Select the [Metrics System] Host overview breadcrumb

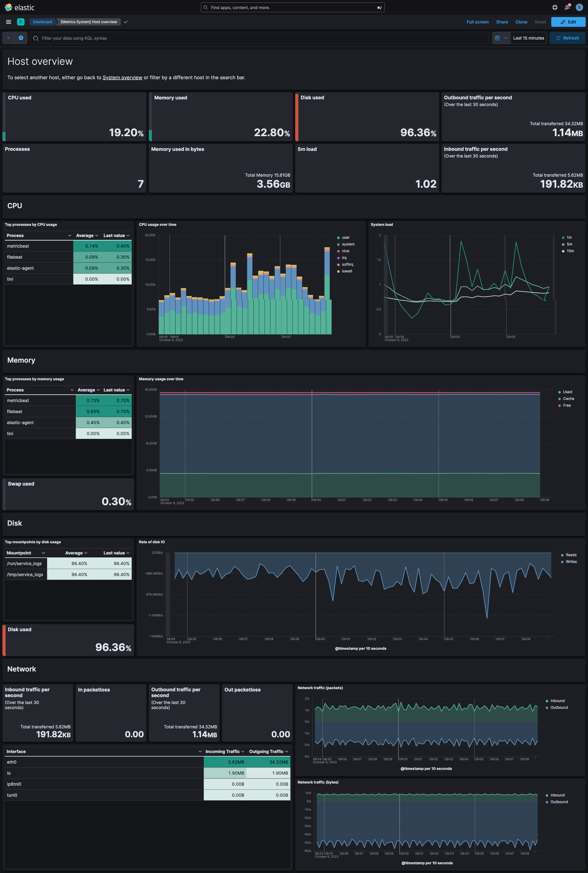89,22
